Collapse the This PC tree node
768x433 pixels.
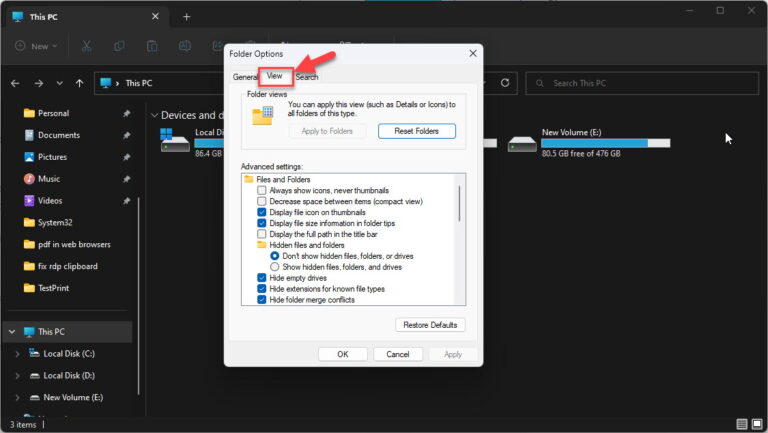tap(10, 331)
